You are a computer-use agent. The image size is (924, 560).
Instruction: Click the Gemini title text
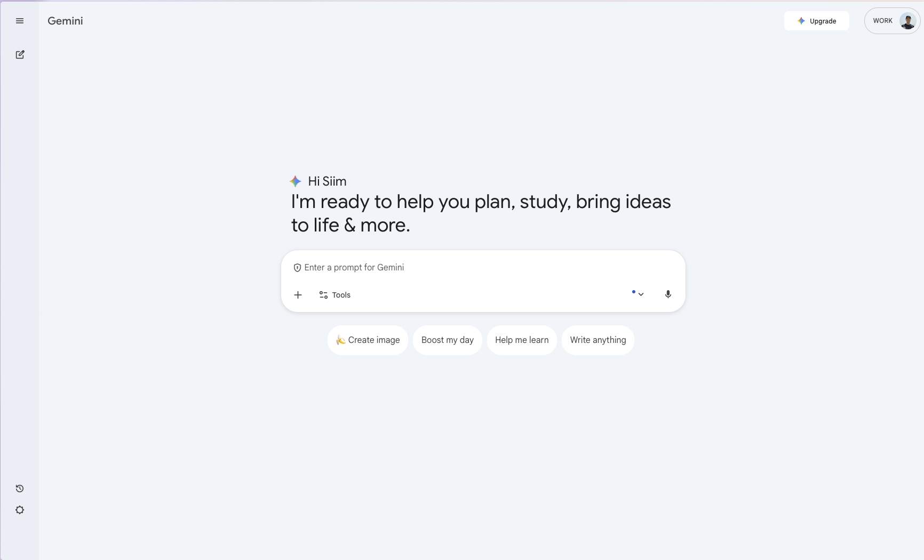[x=65, y=21]
